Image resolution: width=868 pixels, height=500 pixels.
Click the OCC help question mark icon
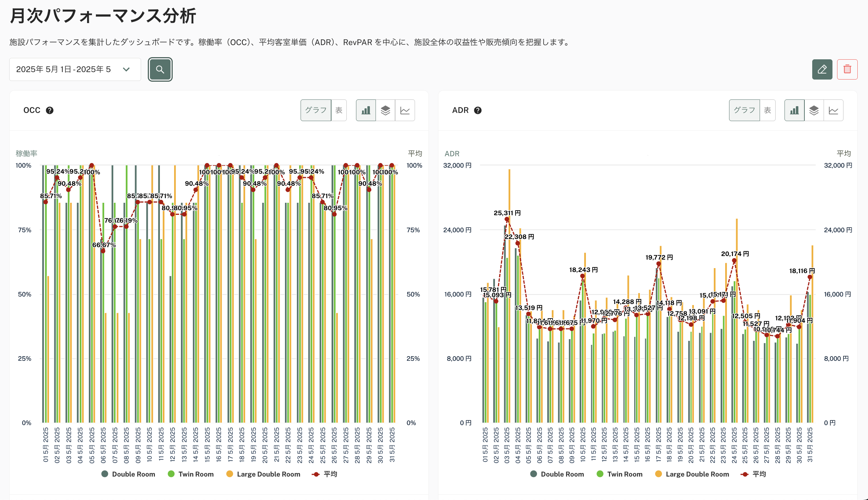[50, 110]
